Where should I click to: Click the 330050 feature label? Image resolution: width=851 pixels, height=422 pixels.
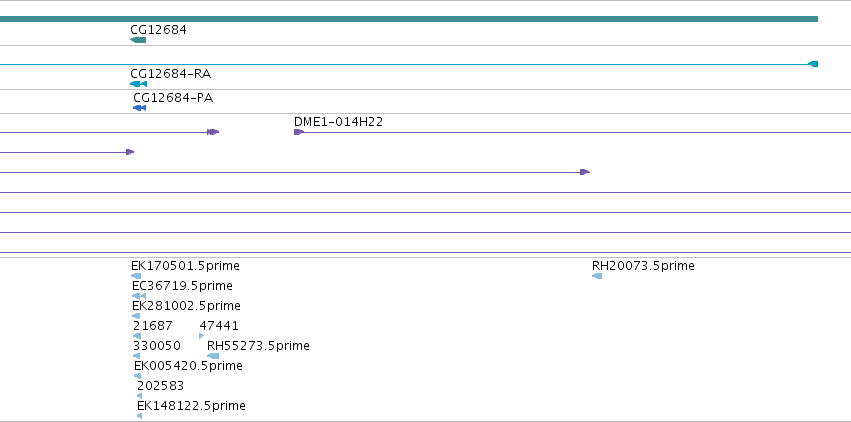coord(157,346)
